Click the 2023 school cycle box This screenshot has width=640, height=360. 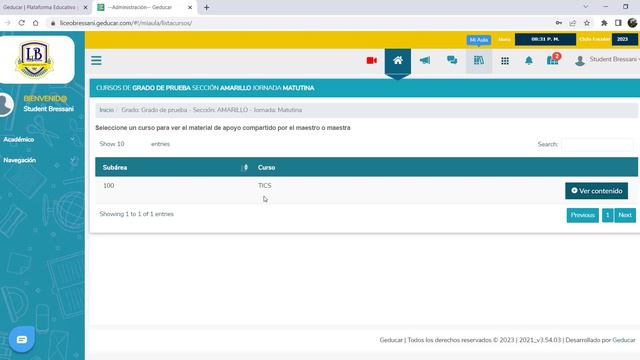[624, 39]
